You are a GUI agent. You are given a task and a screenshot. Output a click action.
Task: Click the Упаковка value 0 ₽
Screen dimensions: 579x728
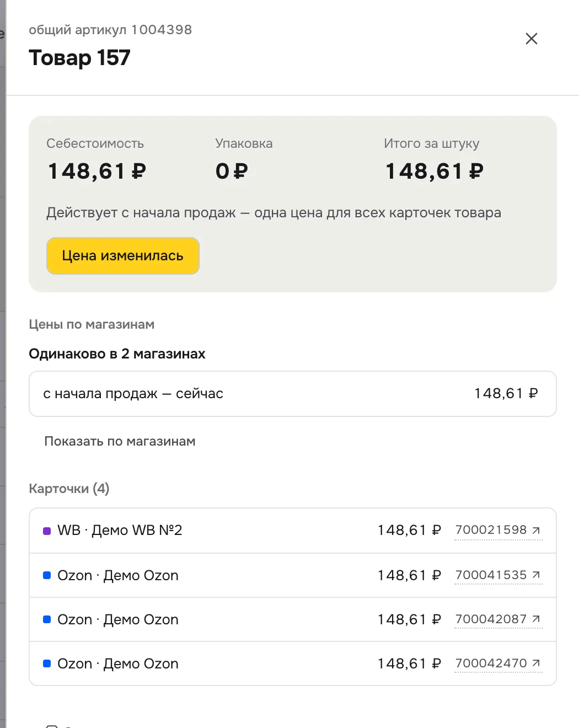coord(232,172)
